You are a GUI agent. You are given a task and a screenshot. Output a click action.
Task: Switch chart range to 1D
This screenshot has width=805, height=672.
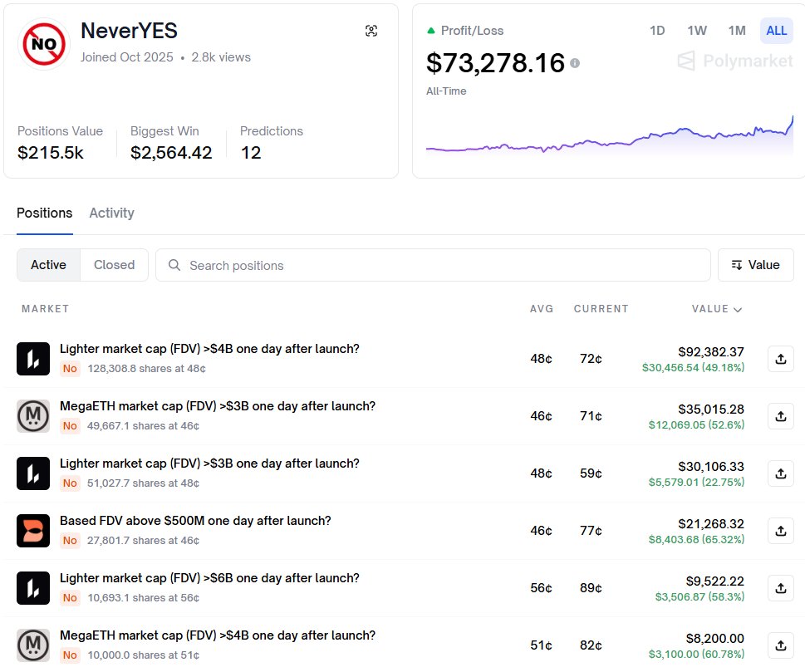pyautogui.click(x=657, y=31)
